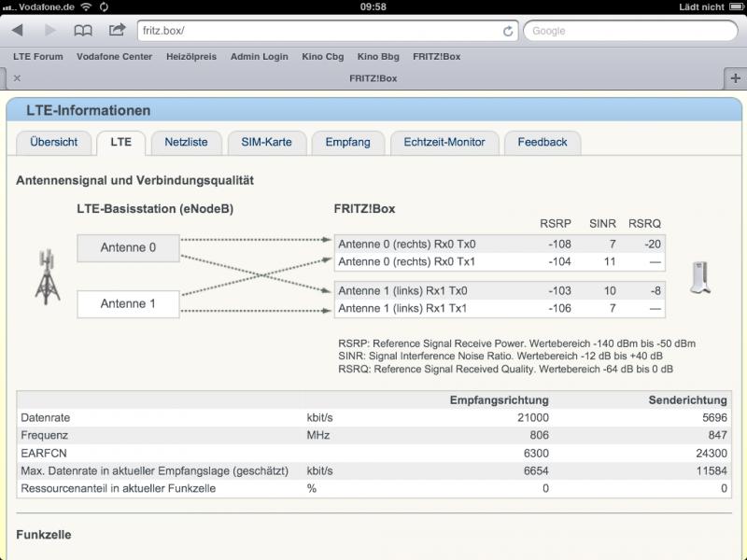Open the Kino Cbg bookmark

pos(322,57)
